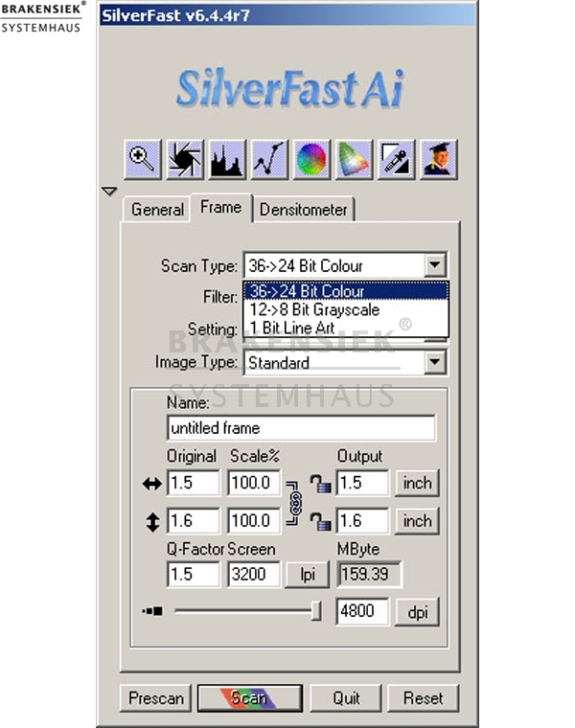
Task: Click the Screen value field 3200
Action: click(x=254, y=575)
